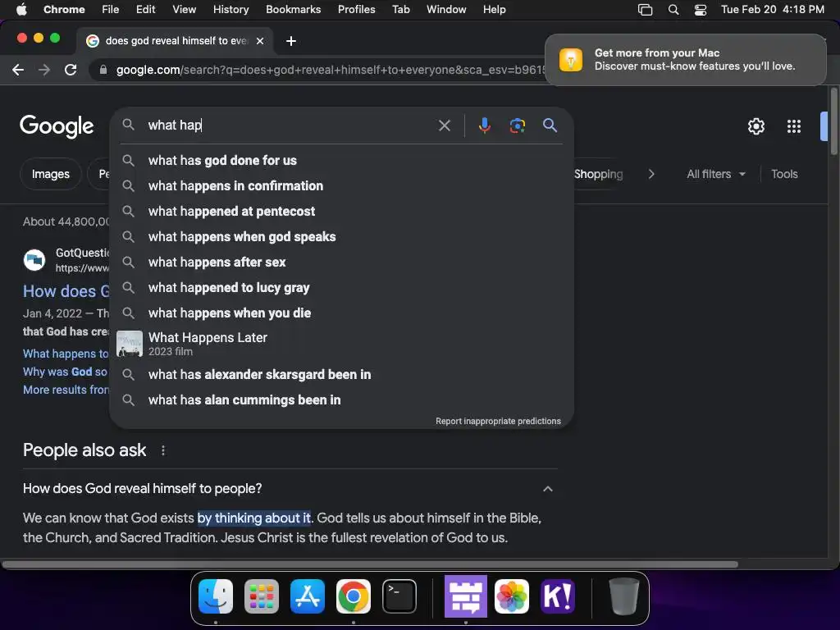840x630 pixels.
Task: Click the 'what hap' search input field
Action: 290,126
